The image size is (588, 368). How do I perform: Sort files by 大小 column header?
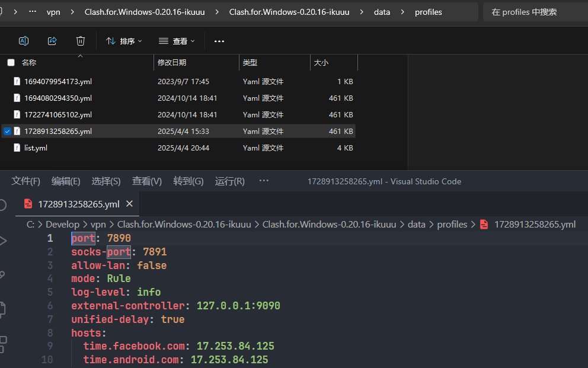point(321,63)
